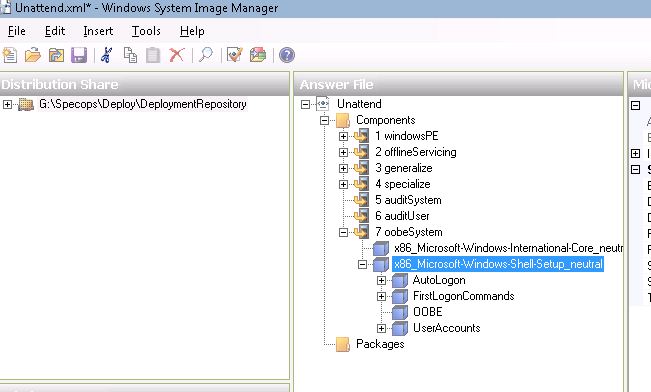This screenshot has width=651, height=392.
Task: Expand the 2 offlineServicing pass
Action: pos(343,152)
